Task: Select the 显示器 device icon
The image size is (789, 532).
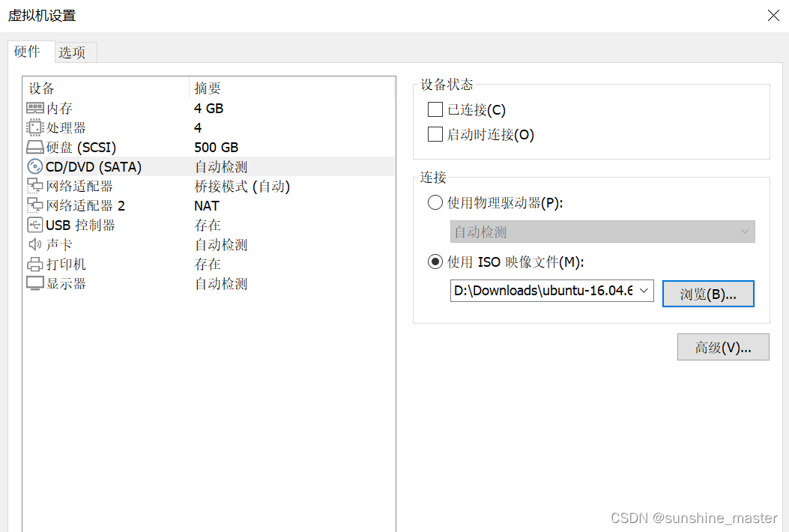Action: pos(34,283)
